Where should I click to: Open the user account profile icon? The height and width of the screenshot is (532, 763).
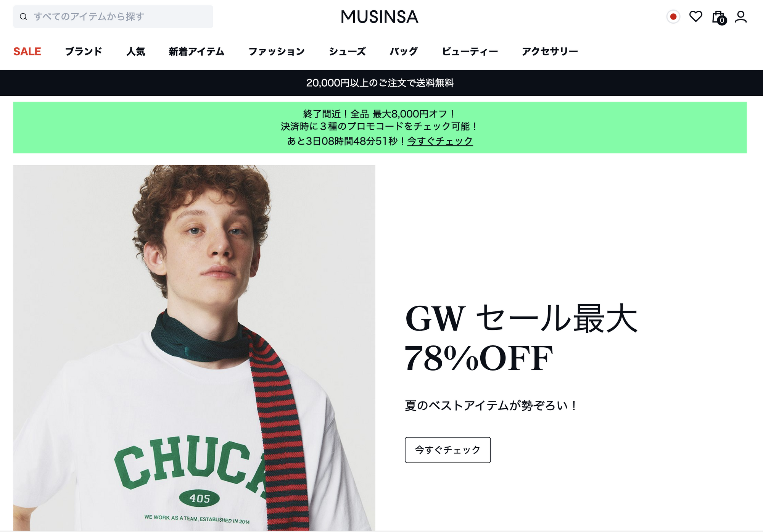tap(741, 17)
